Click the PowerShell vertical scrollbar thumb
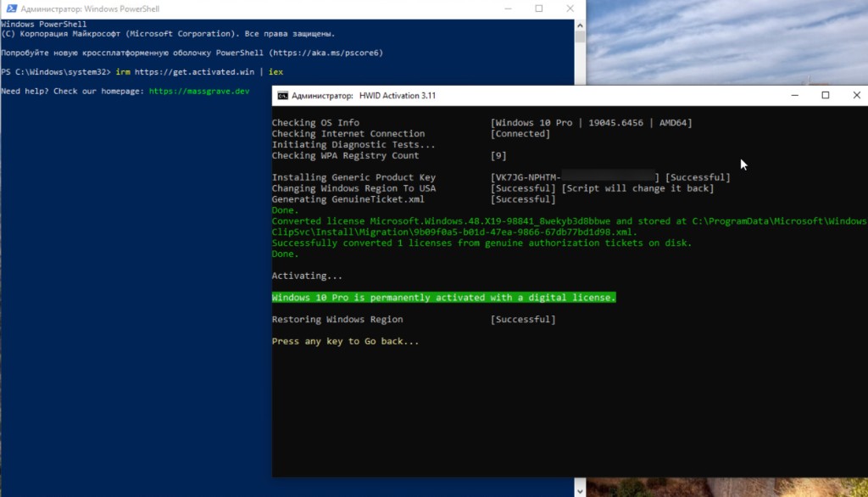 [580, 36]
